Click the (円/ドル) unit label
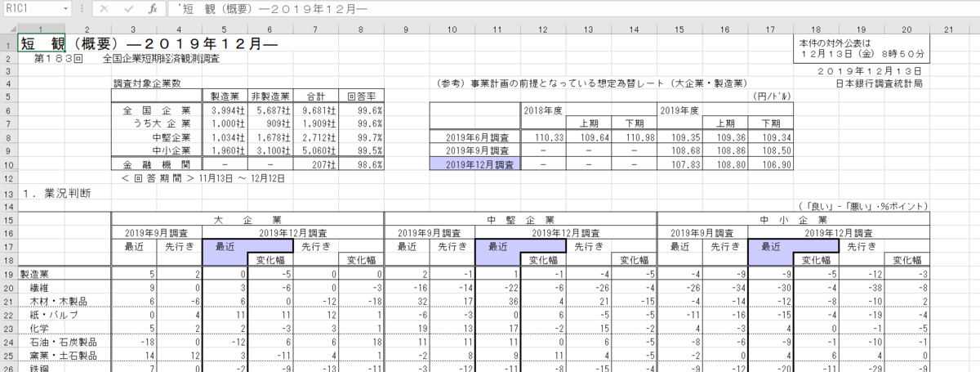 coord(772,95)
